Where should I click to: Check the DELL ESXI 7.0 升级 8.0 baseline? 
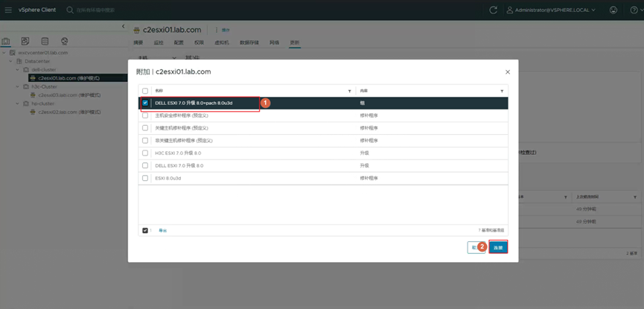point(145,165)
